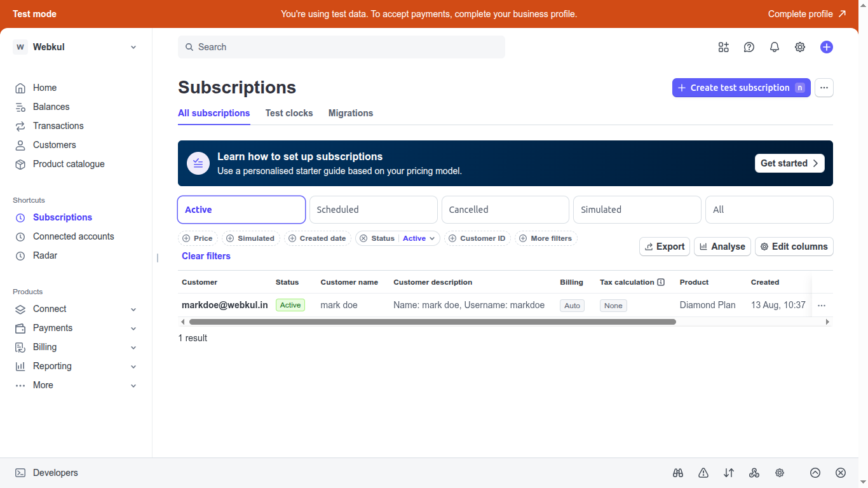Open the webhooks icon in the Developers bar
The height and width of the screenshot is (488, 868).
[754, 473]
